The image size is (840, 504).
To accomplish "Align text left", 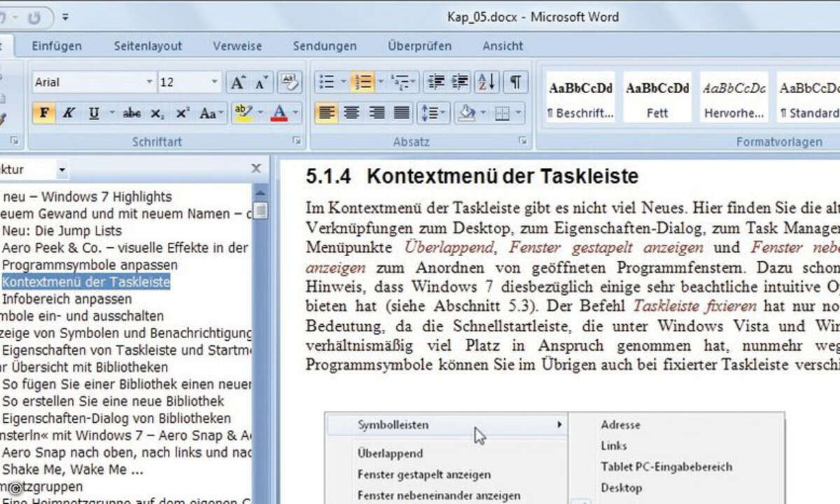I will tap(326, 113).
